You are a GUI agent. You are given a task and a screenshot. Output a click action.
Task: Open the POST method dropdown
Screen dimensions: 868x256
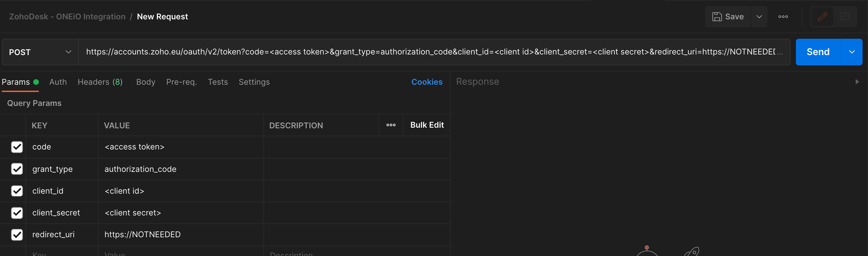tap(40, 52)
